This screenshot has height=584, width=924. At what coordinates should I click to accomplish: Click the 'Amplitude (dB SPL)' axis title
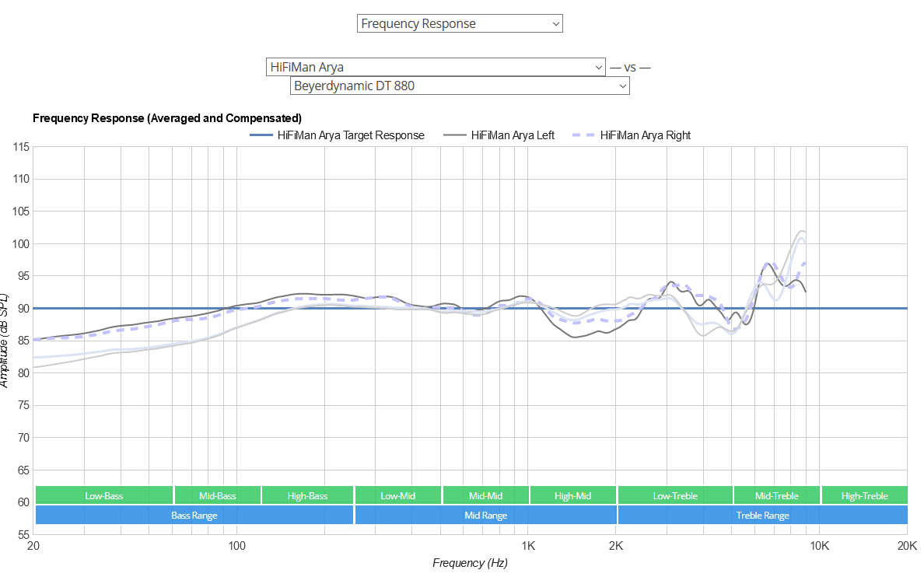point(5,341)
